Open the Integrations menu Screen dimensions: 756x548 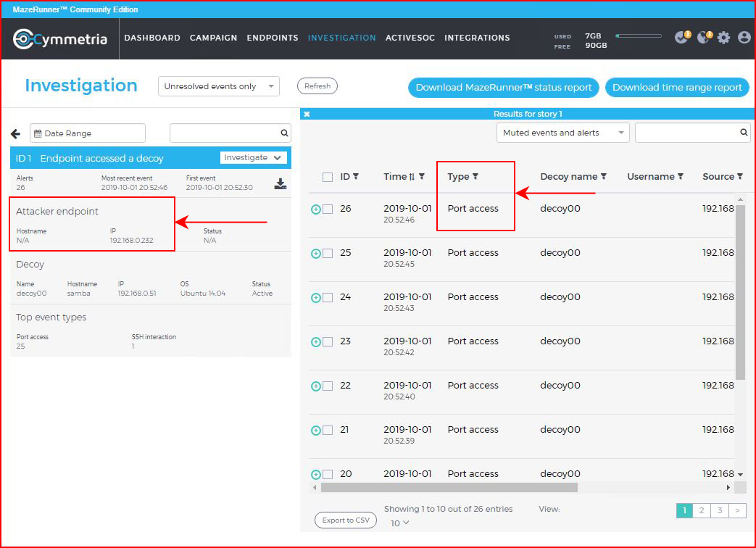coord(477,38)
